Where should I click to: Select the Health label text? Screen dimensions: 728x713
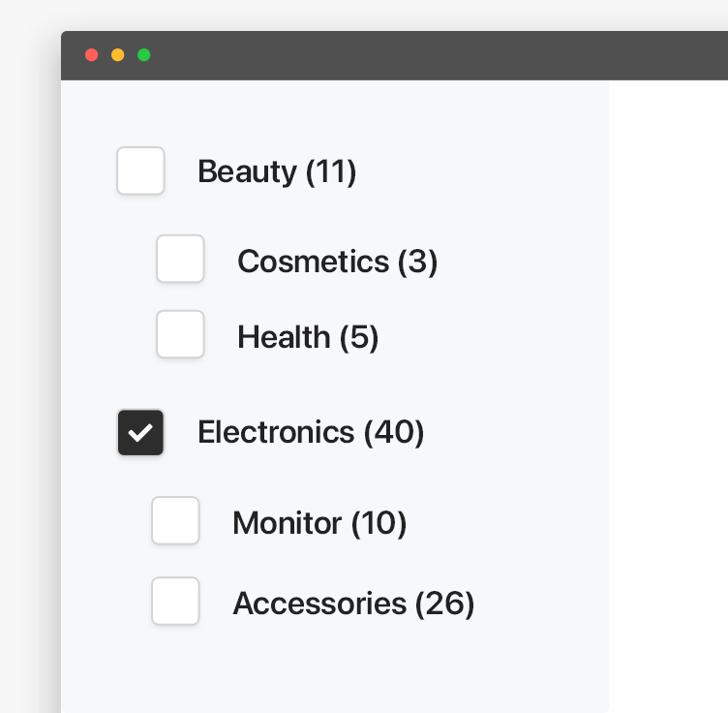(284, 337)
